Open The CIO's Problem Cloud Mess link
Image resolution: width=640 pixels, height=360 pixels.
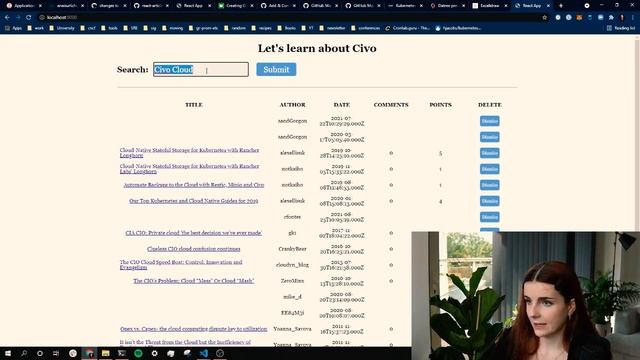coord(194,281)
